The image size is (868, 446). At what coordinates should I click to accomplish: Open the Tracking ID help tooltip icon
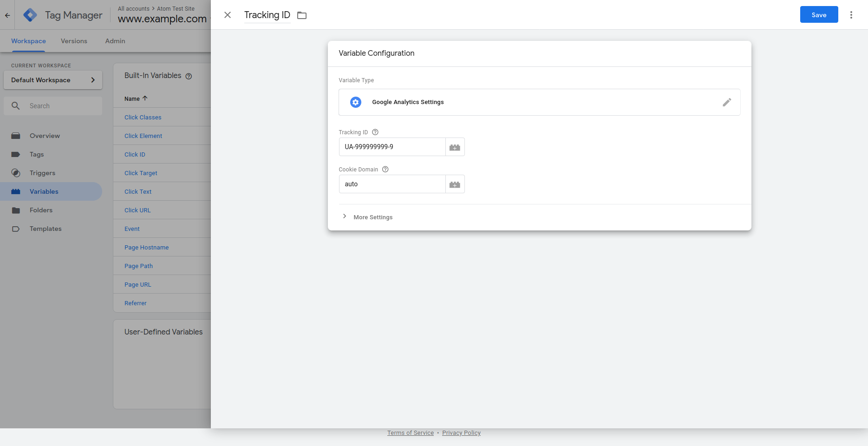[375, 132]
